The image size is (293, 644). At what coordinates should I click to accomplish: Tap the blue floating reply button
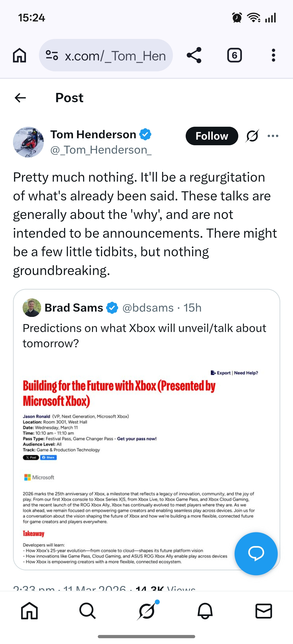point(256,553)
